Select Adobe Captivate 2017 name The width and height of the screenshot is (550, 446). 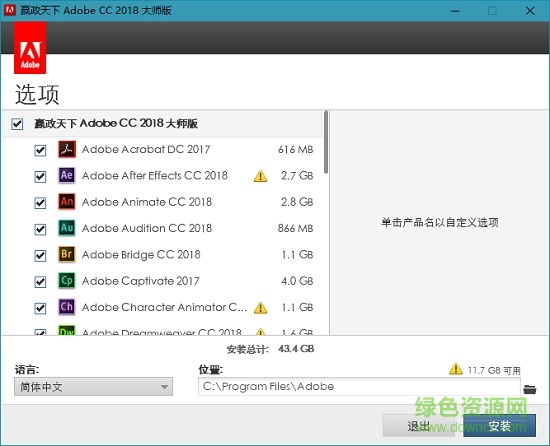pyautogui.click(x=141, y=281)
